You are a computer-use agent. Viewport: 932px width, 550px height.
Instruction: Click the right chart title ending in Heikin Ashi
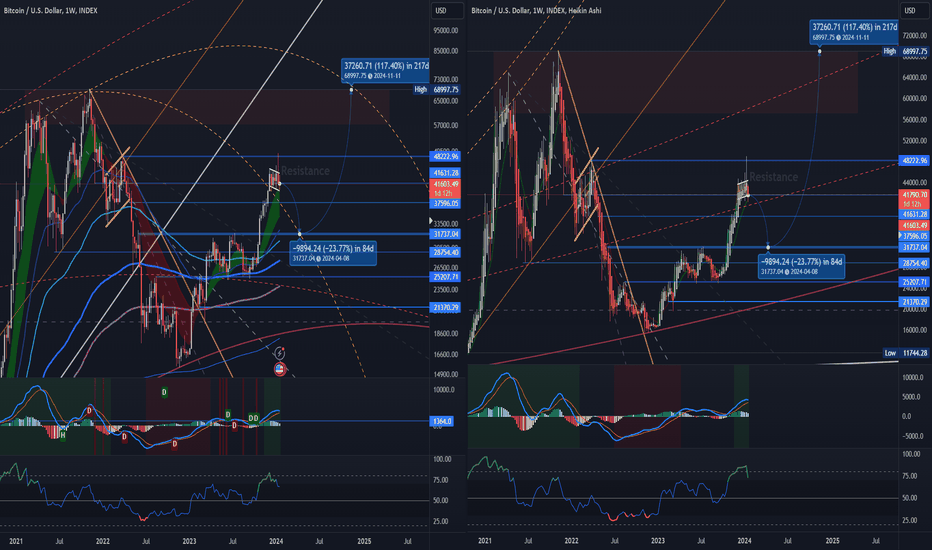click(536, 11)
